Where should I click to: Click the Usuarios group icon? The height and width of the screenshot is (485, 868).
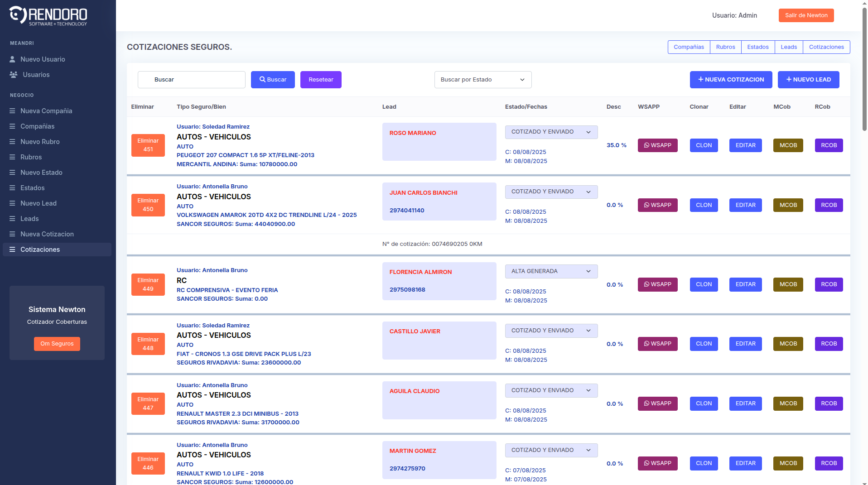[14, 75]
